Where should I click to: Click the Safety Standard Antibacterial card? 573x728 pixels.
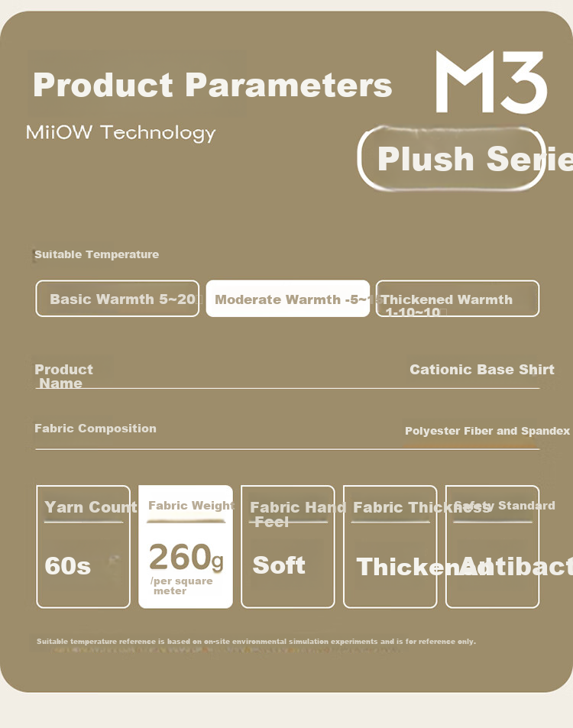[x=492, y=546]
